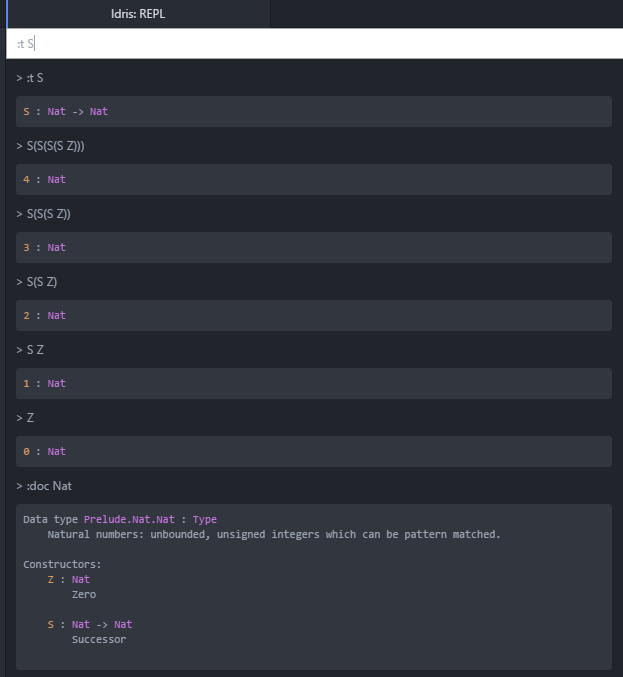Click the empty tab bar area beside Idris: REPL
Screen dimensions: 623x677
click(x=445, y=14)
